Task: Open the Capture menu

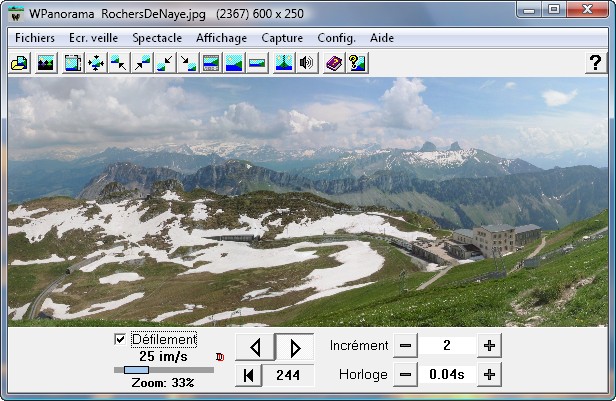Action: tap(282, 38)
